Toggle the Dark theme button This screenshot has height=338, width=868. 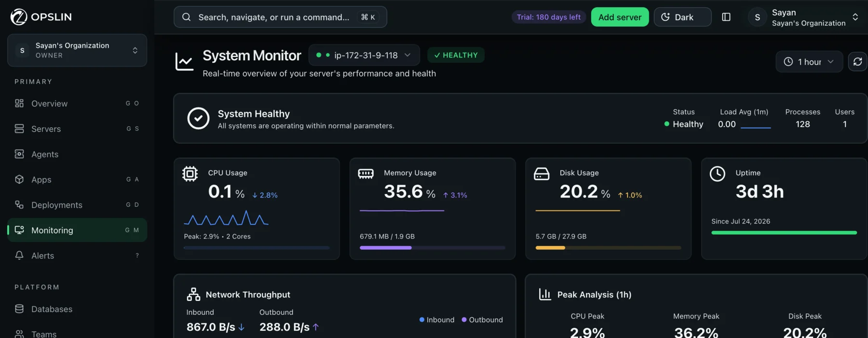click(x=682, y=17)
